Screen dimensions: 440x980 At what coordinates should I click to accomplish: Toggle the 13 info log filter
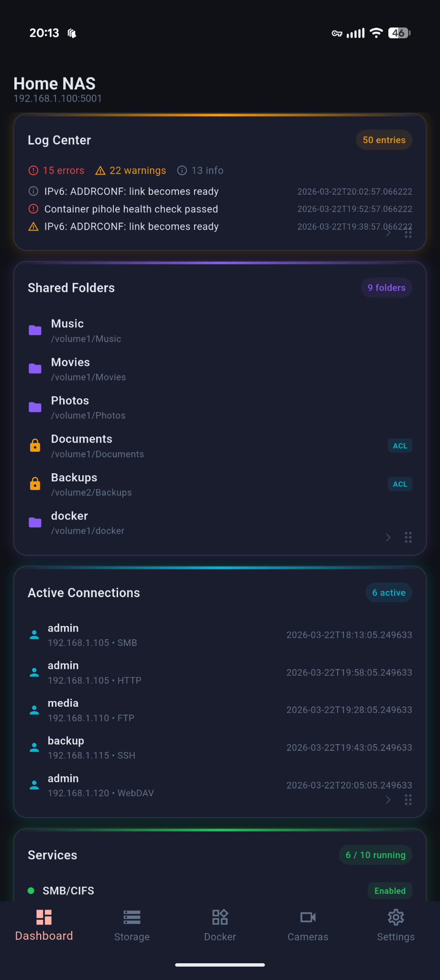coord(199,170)
